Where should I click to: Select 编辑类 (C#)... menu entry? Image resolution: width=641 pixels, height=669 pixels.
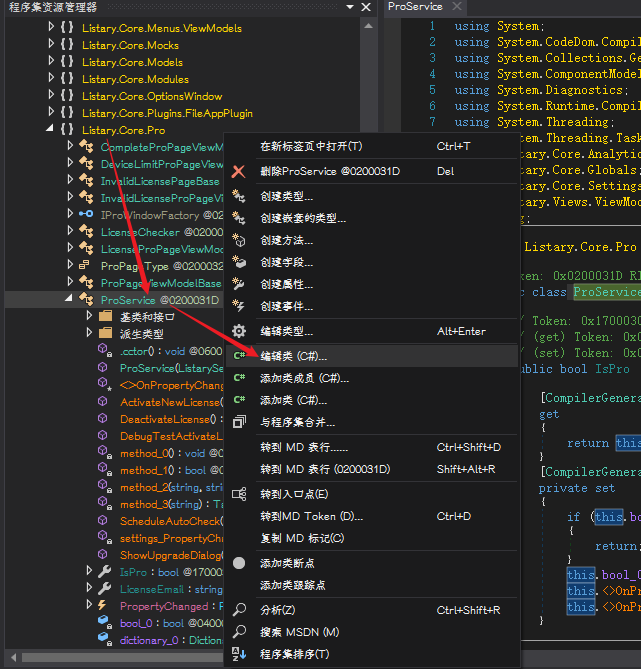371,356
